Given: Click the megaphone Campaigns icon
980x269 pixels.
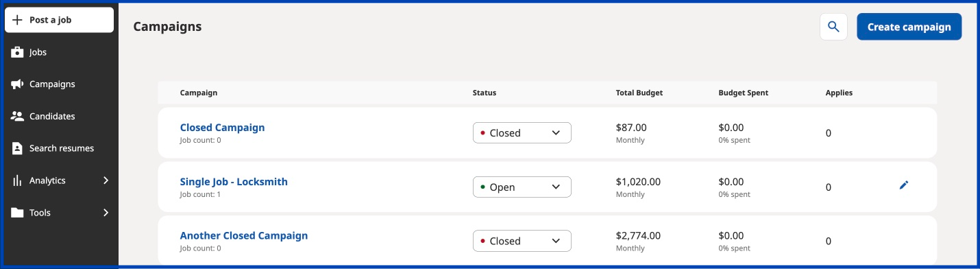Looking at the screenshot, I should (x=18, y=84).
